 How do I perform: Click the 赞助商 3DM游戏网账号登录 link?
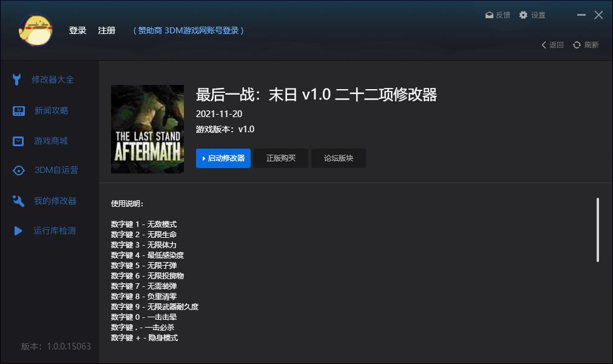click(x=188, y=30)
